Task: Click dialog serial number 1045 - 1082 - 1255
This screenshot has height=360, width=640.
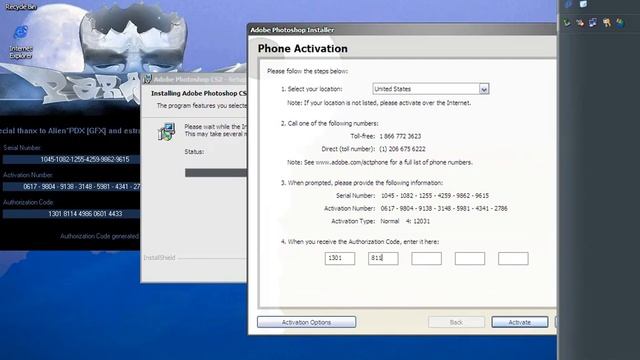Action: pyautogui.click(x=435, y=196)
